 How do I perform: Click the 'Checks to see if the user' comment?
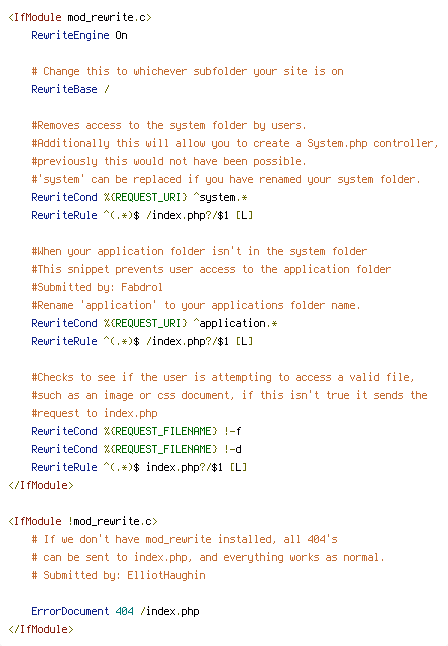(223, 377)
